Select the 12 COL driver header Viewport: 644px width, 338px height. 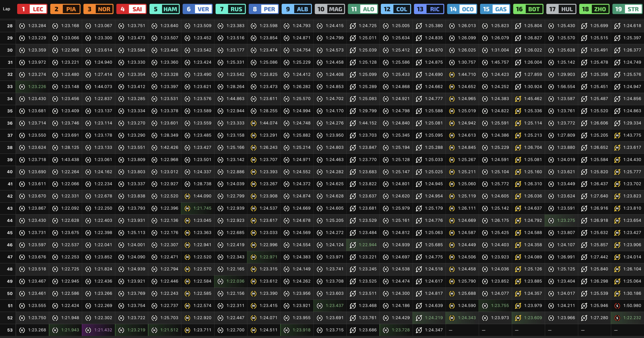tap(396, 9)
